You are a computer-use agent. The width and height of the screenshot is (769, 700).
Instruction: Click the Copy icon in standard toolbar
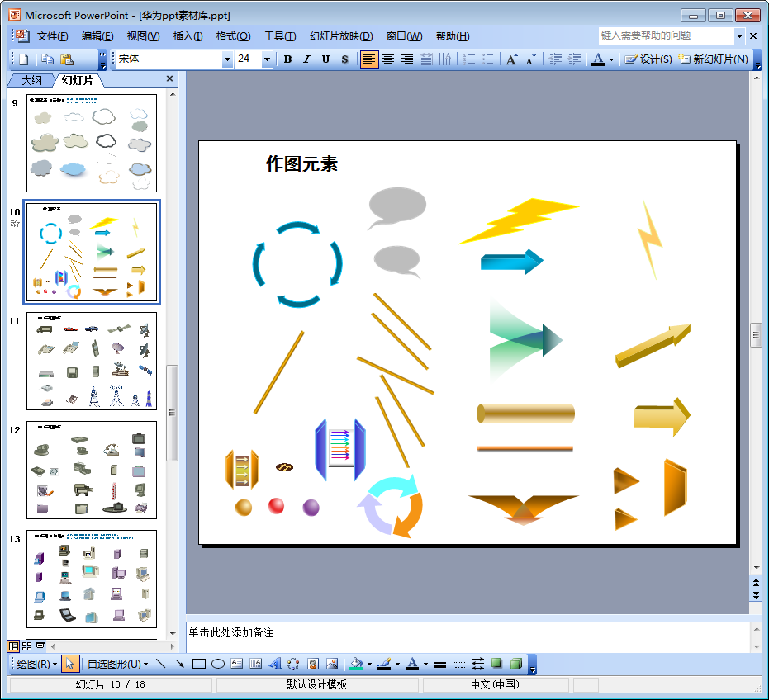pyautogui.click(x=48, y=59)
